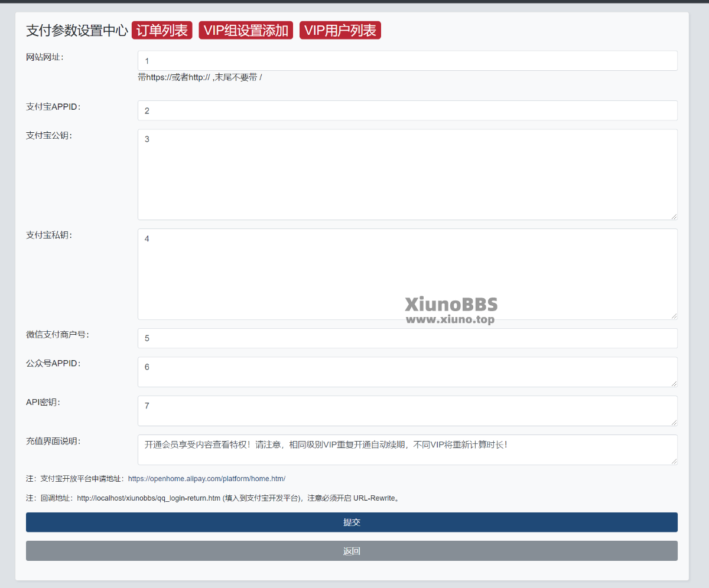Click the 充值界面说明 description text area
This screenshot has width=709, height=588.
coord(407,450)
